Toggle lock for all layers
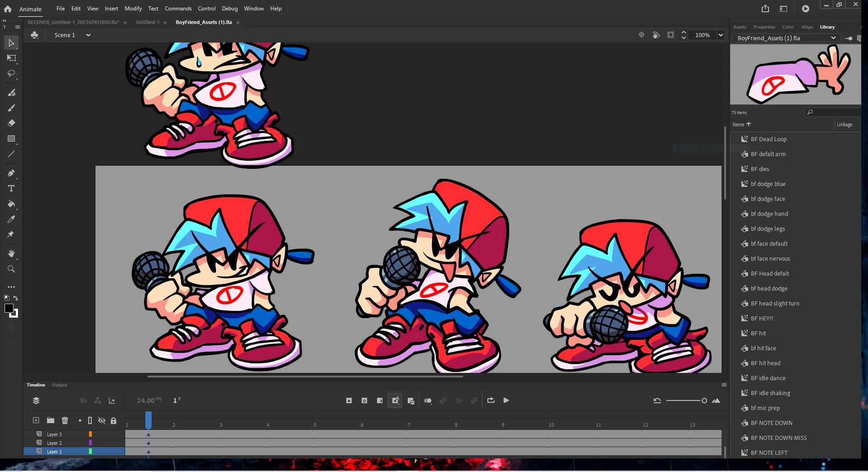Image resolution: width=868 pixels, height=472 pixels. (x=113, y=420)
